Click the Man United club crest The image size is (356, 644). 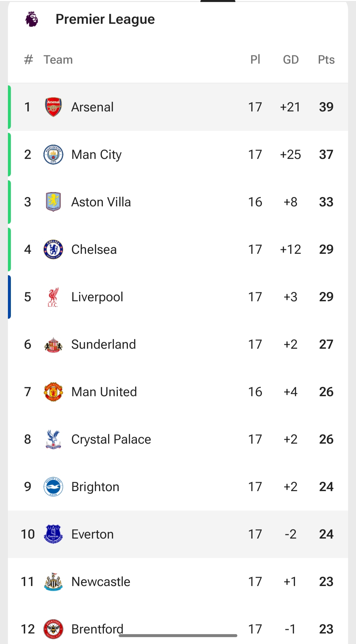53,392
